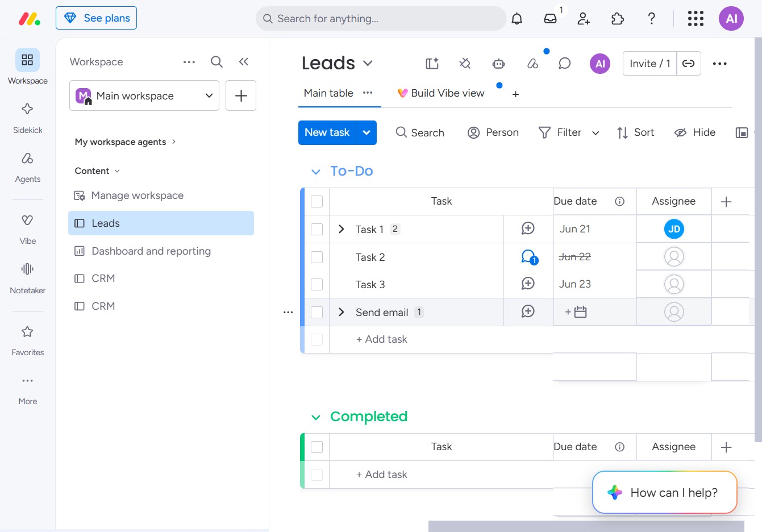Screen dimensions: 762x532
Task: Click the add item plus button beside Main workspace
Action: click(x=241, y=95)
